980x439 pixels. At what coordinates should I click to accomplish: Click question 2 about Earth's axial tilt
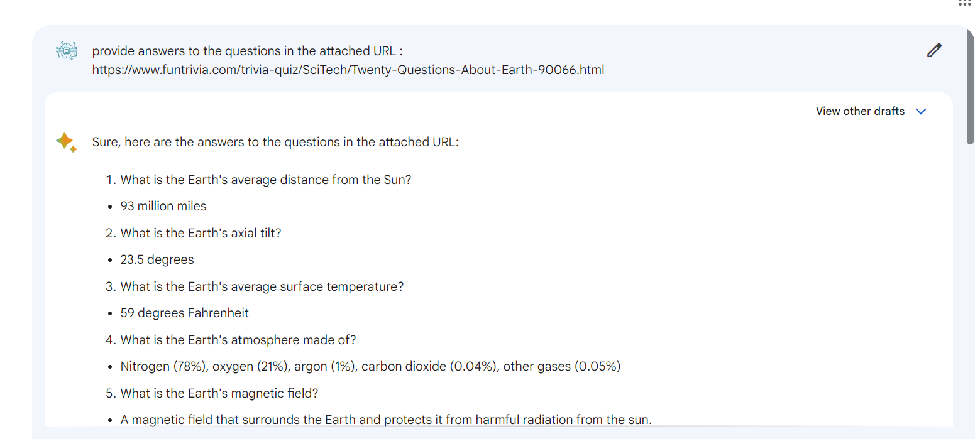click(200, 233)
